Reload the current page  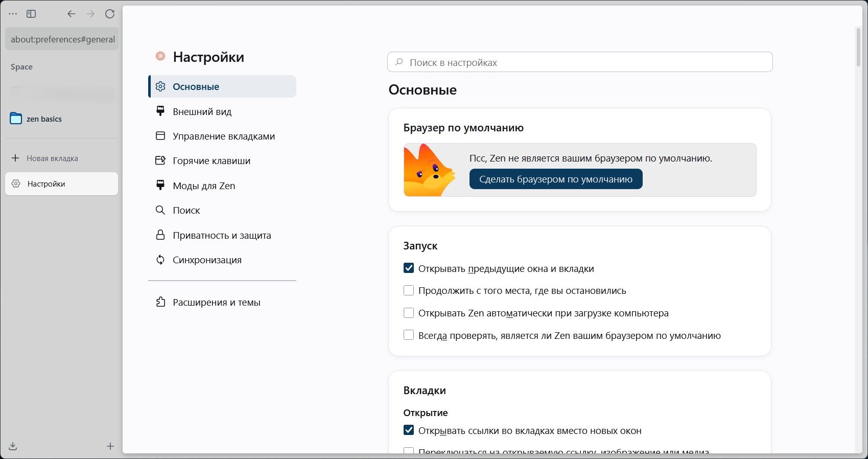pyautogui.click(x=110, y=14)
